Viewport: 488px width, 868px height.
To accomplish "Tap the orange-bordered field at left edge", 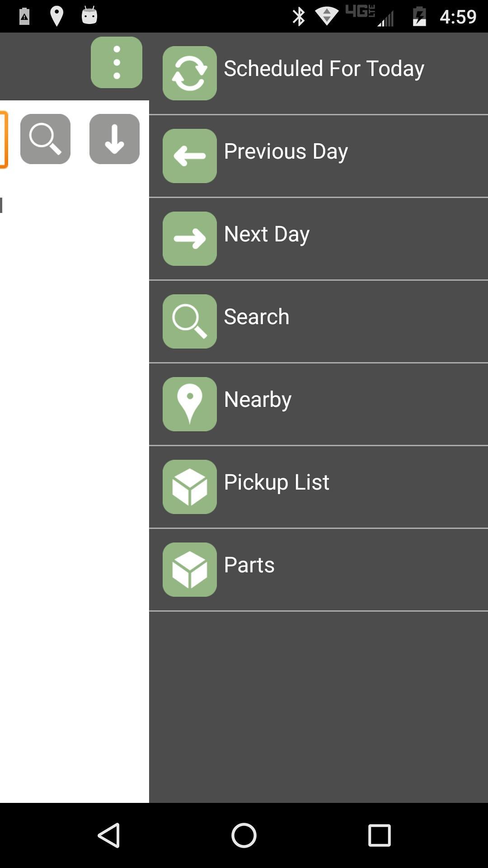I will click(x=4, y=139).
